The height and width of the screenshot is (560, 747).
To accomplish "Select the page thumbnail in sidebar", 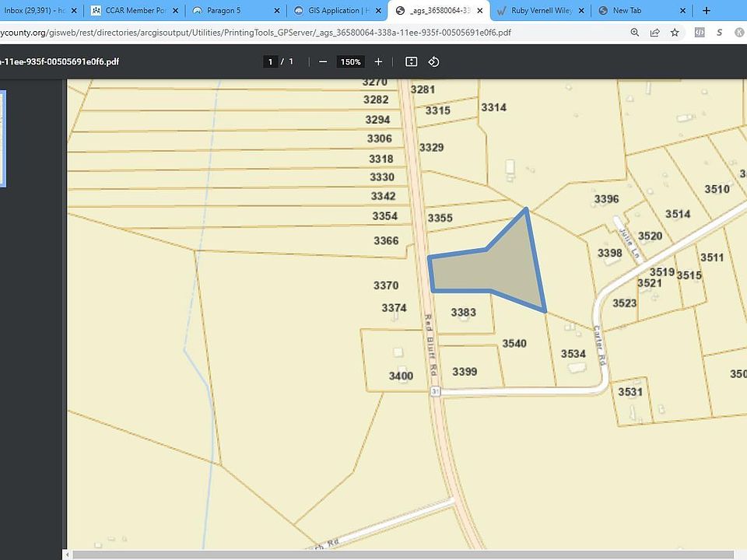I will pyautogui.click(x=3, y=138).
